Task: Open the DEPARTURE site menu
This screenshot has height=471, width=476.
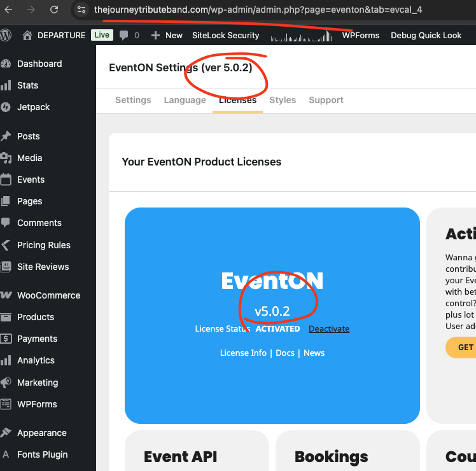Action: click(54, 36)
